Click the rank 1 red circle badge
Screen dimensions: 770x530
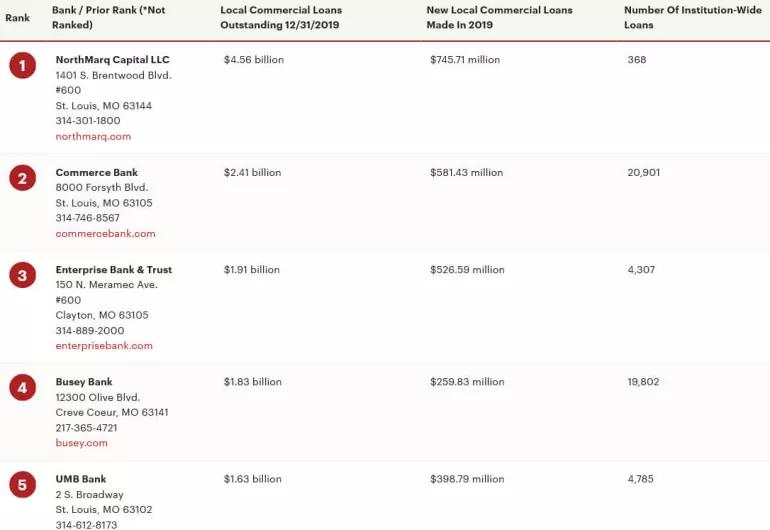point(22,66)
